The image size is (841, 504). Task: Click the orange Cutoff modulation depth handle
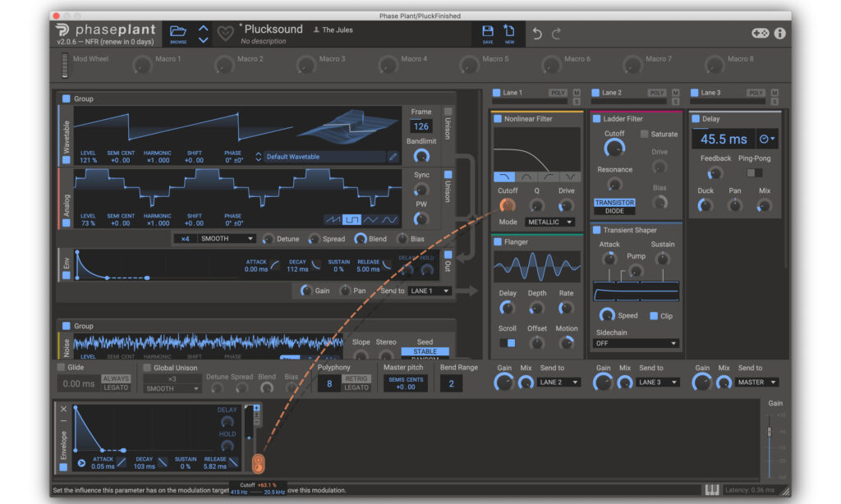(258, 463)
